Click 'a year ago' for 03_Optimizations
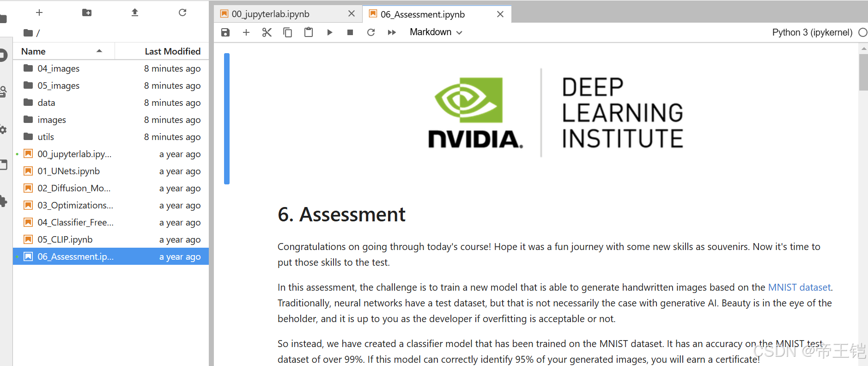Image resolution: width=868 pixels, height=366 pixels. [x=180, y=205]
